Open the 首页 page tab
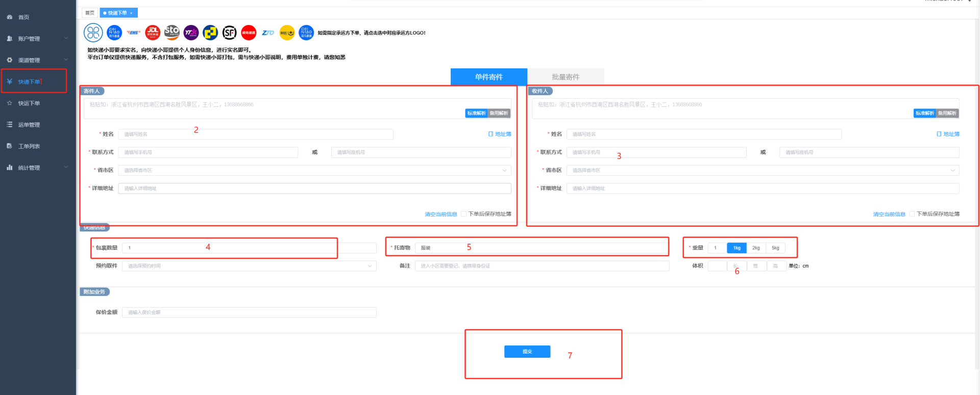This screenshot has width=980, height=395. pos(90,13)
